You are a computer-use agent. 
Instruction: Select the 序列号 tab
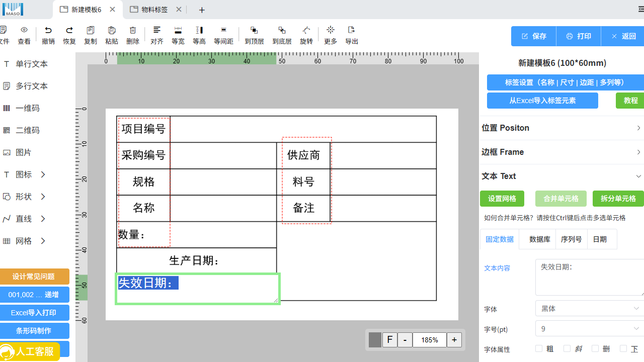tap(572, 239)
